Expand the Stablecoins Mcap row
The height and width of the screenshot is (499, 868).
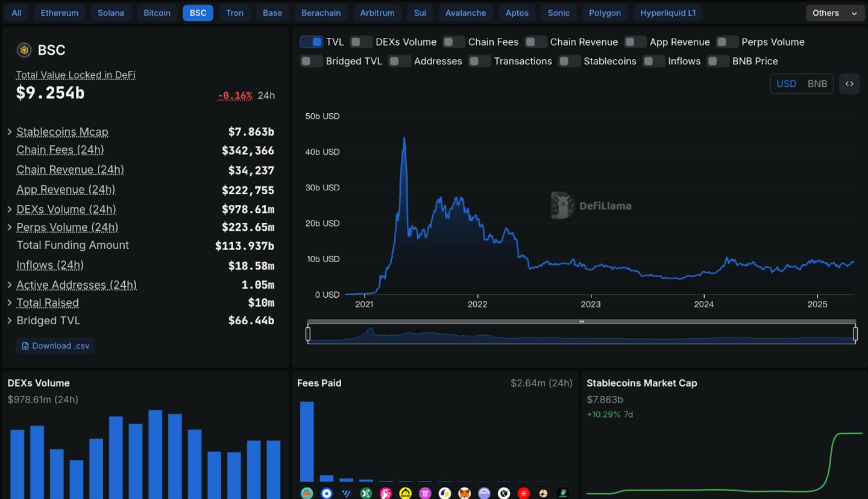[x=10, y=132]
